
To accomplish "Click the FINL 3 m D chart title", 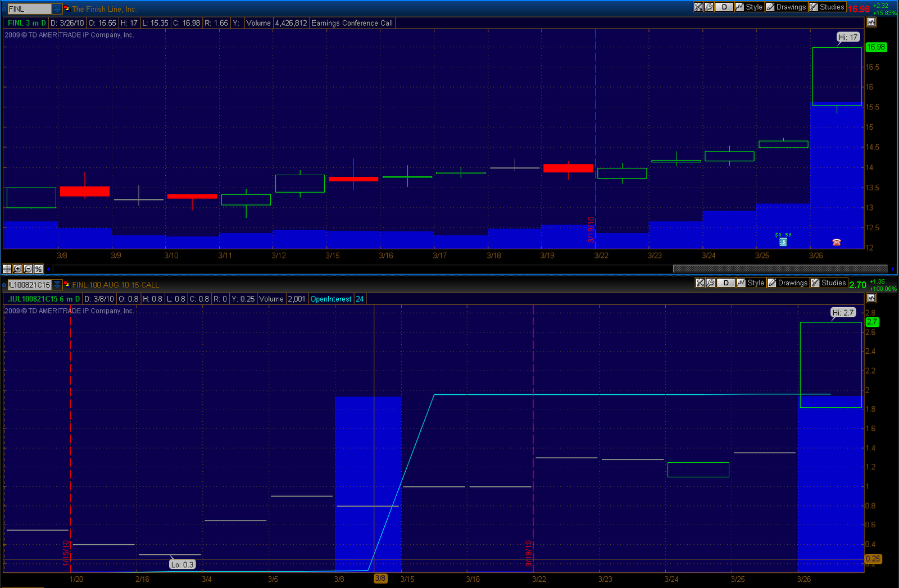I will [27, 23].
